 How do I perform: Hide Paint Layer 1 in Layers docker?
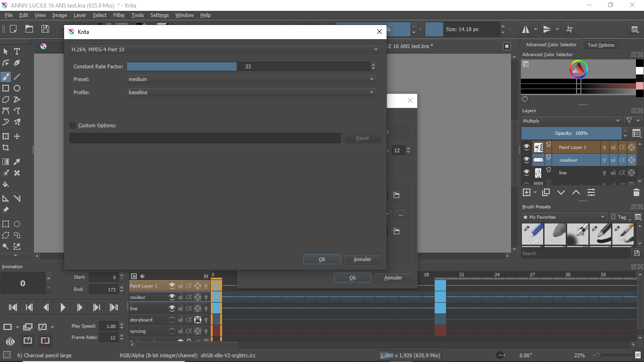tap(527, 147)
